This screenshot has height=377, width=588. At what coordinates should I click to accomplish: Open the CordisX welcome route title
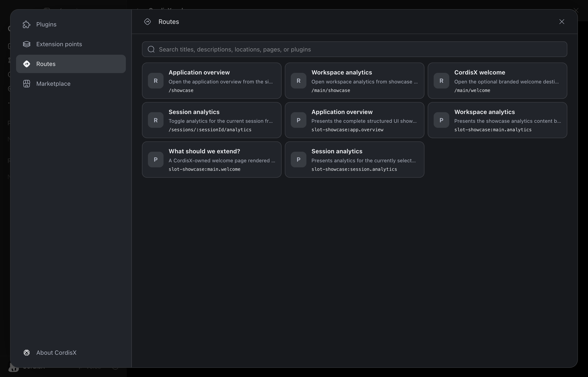(x=479, y=72)
